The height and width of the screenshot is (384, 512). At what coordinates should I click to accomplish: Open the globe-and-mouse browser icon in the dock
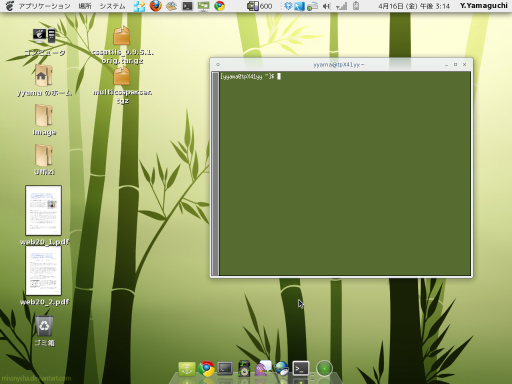pos(282,369)
